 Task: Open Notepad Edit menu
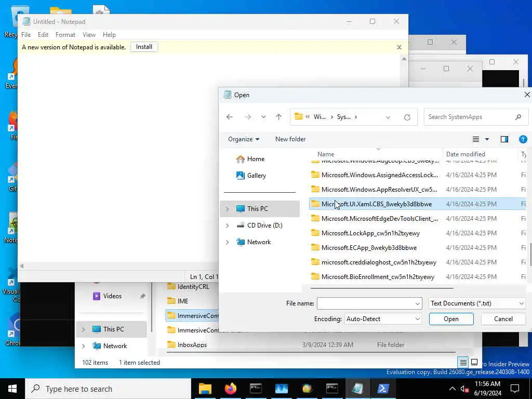43,35
